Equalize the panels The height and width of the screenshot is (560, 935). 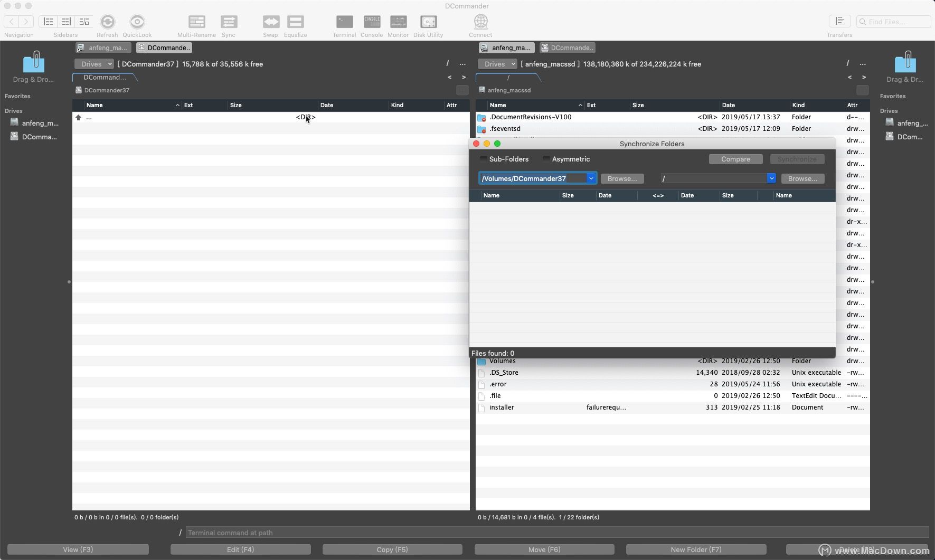(295, 22)
